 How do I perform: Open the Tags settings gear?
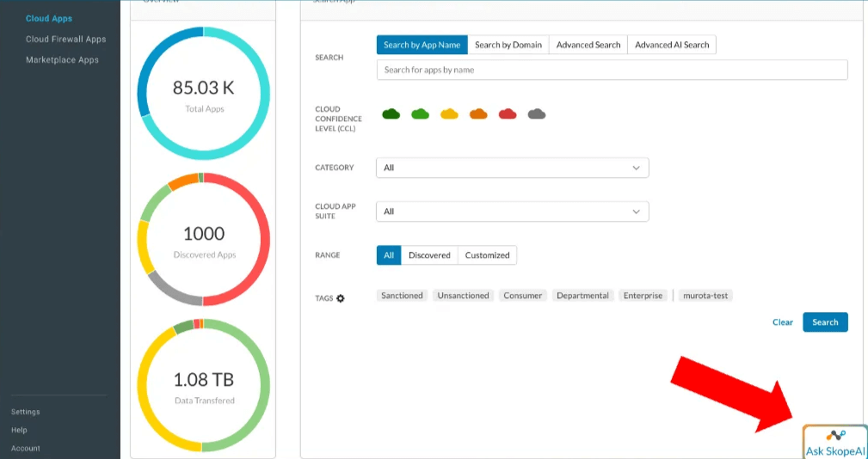[x=341, y=298]
